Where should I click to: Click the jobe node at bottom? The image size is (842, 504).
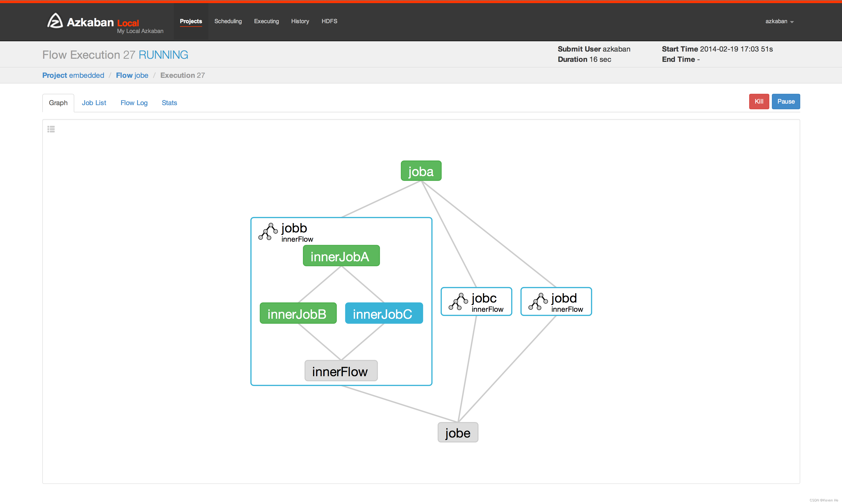[x=458, y=432]
